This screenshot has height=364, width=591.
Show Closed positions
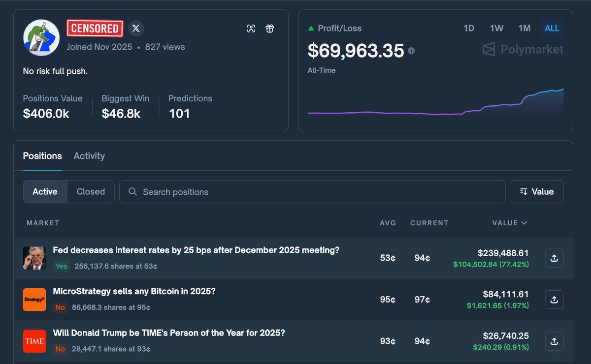[91, 192]
